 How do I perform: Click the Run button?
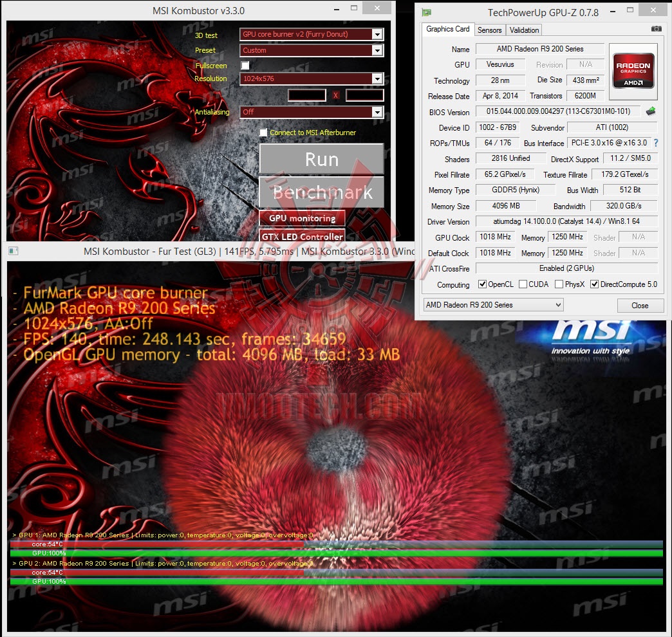coord(321,159)
